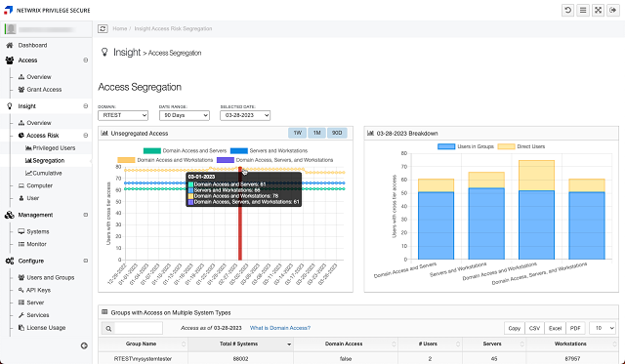Sort table by Workstations column
625x364 pixels.
pos(572,344)
